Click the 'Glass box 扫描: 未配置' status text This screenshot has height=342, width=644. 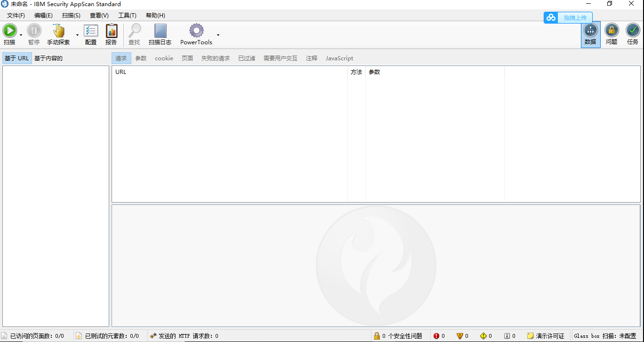[x=605, y=336]
